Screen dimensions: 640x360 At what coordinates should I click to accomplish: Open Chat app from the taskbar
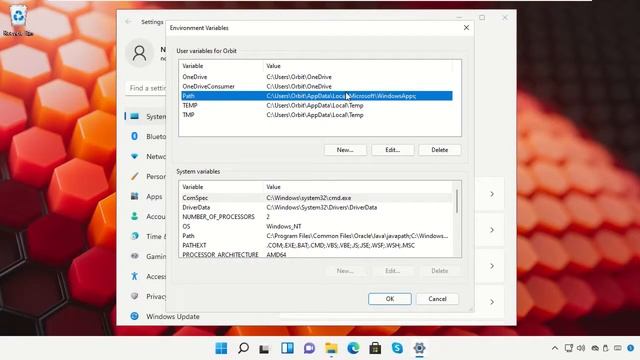(x=309, y=348)
